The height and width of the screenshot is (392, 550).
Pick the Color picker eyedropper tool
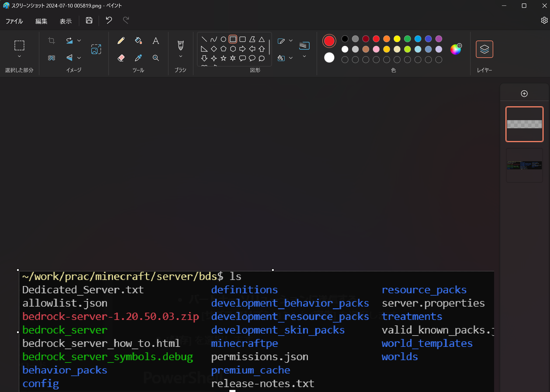pos(138,58)
